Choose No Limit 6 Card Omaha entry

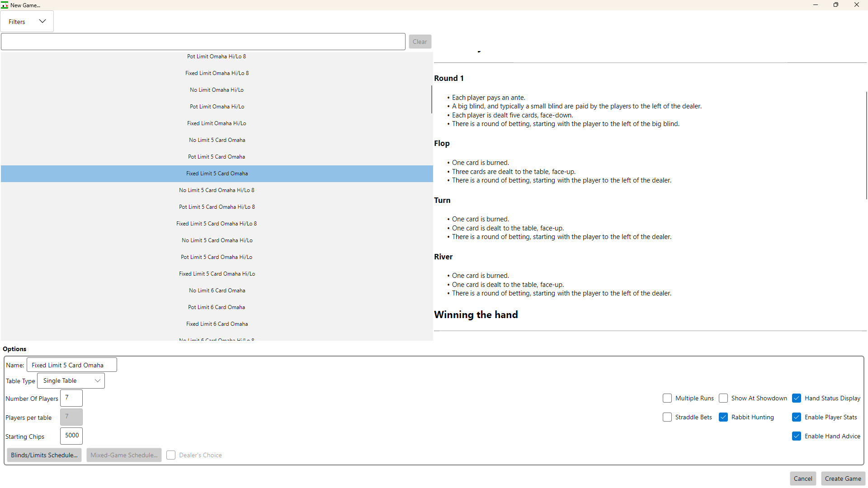217,291
